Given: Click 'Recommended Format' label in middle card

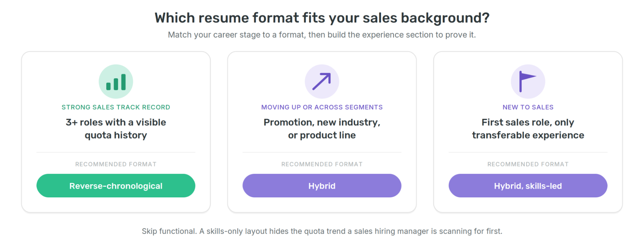Looking at the screenshot, I should pos(322,164).
